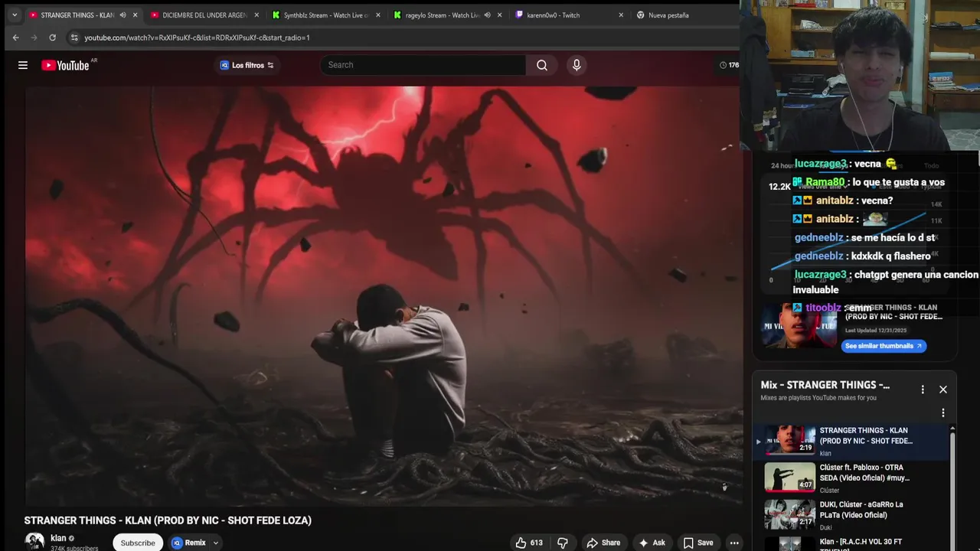Click the sliders icon beside Los filtros
This screenshot has height=551, width=980.
click(x=270, y=65)
